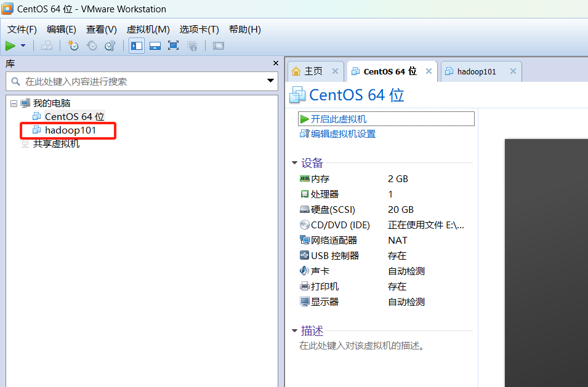
Task: Open the library search dropdown arrow
Action: tap(270, 81)
